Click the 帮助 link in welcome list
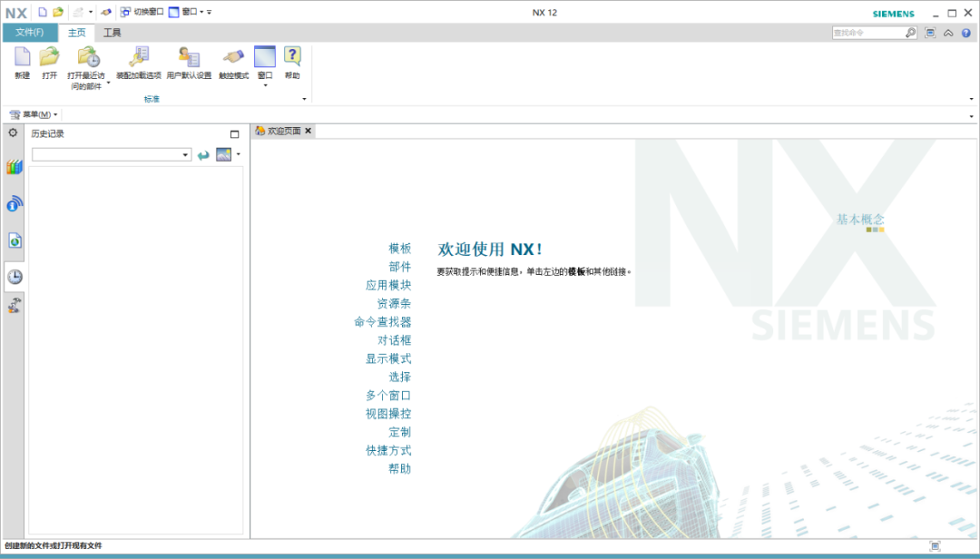The image size is (980, 559). (400, 468)
